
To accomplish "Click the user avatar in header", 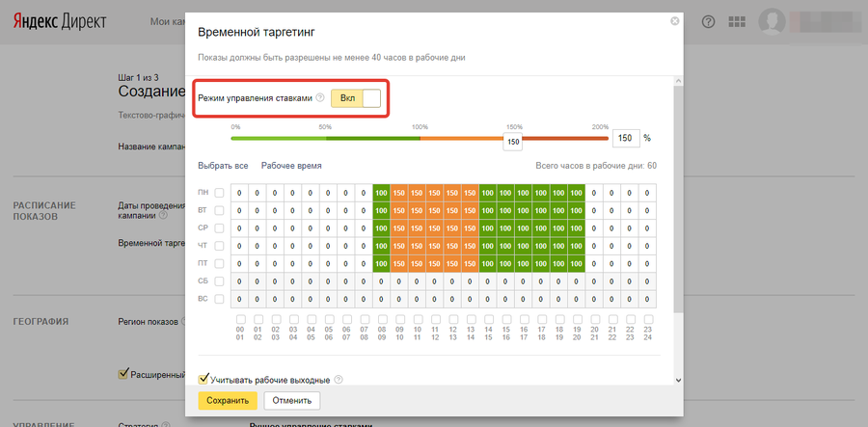I will [x=773, y=21].
